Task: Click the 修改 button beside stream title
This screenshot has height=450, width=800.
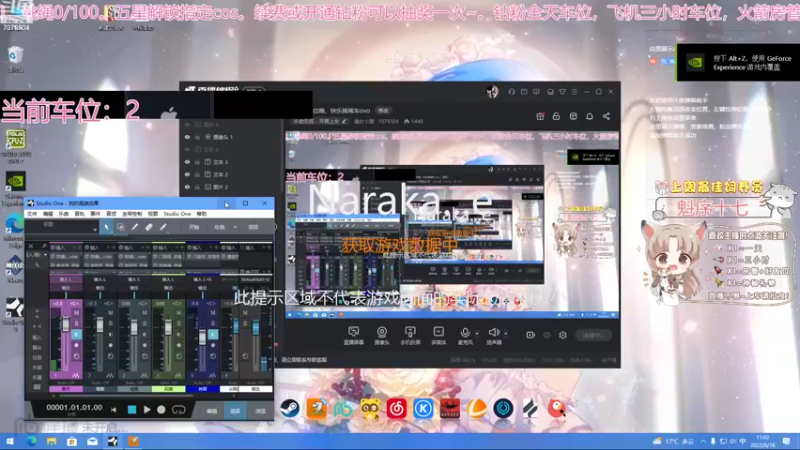Action: [x=383, y=111]
